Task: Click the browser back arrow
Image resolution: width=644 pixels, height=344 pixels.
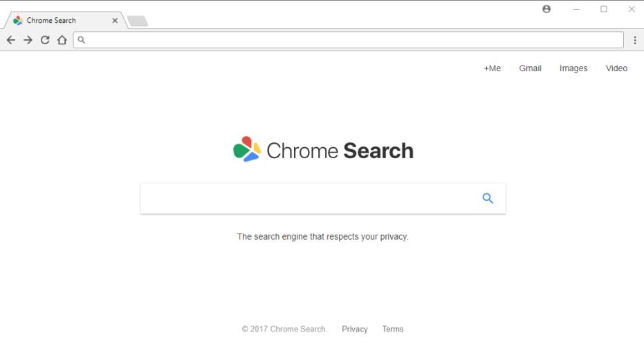Action: pyautogui.click(x=10, y=40)
